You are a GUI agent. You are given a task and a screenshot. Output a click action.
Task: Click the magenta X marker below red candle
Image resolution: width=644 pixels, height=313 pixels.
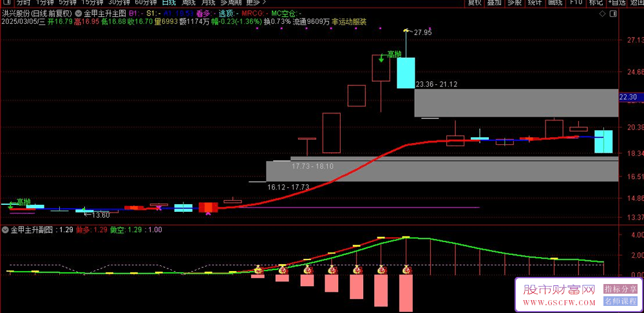point(208,213)
